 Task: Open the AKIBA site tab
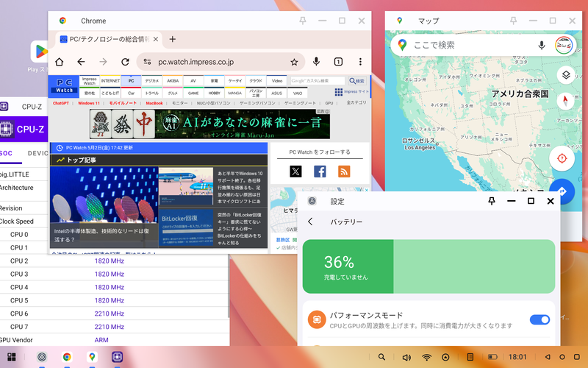point(173,81)
